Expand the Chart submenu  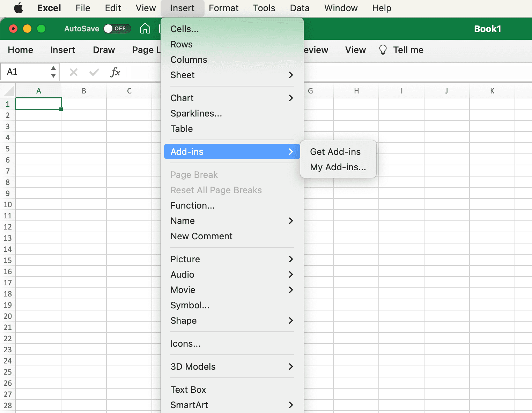click(x=291, y=98)
